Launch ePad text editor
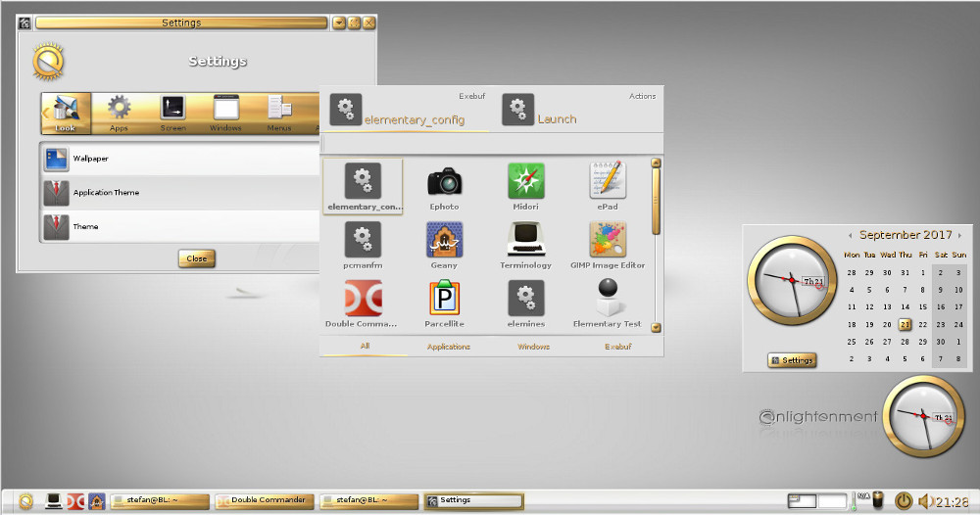 click(607, 187)
